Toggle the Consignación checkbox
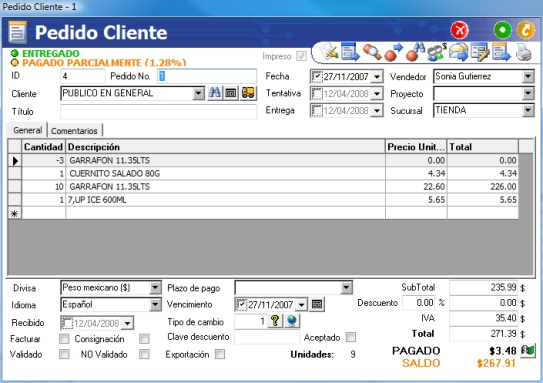 [x=144, y=338]
